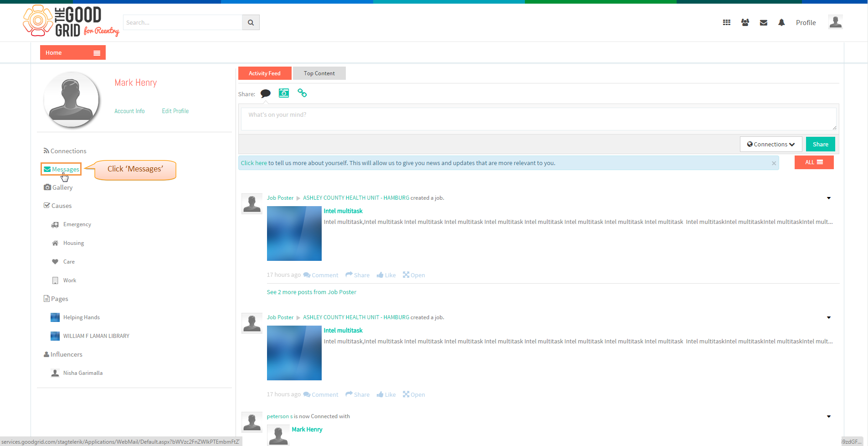Click the 'What's on your mind?' text box
The height and width of the screenshot is (446, 868).
(539, 119)
